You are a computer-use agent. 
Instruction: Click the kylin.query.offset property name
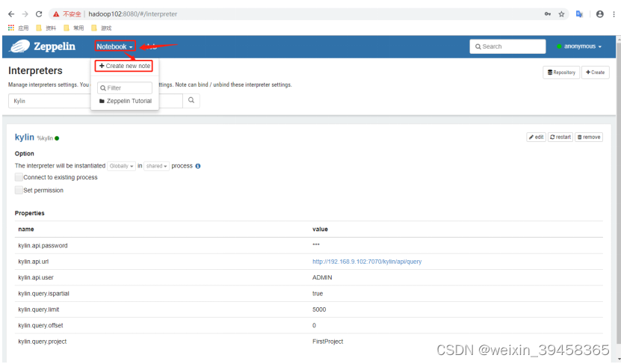tap(40, 326)
